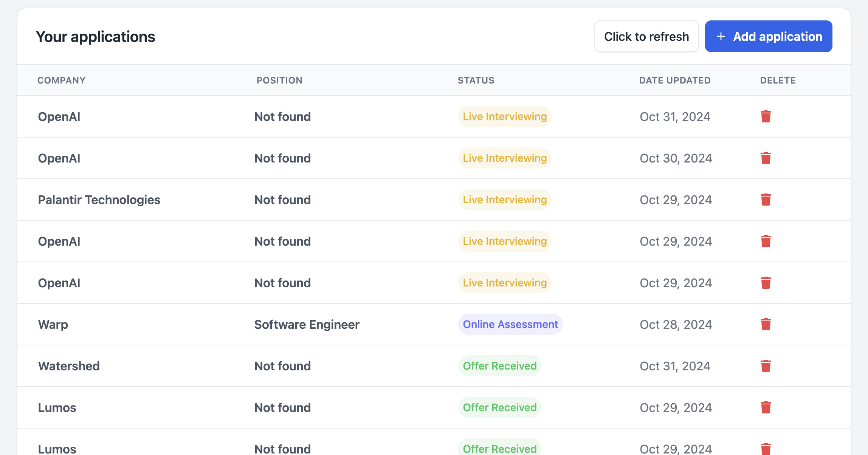Click the Company column header
The height and width of the screenshot is (455, 868).
61,80
